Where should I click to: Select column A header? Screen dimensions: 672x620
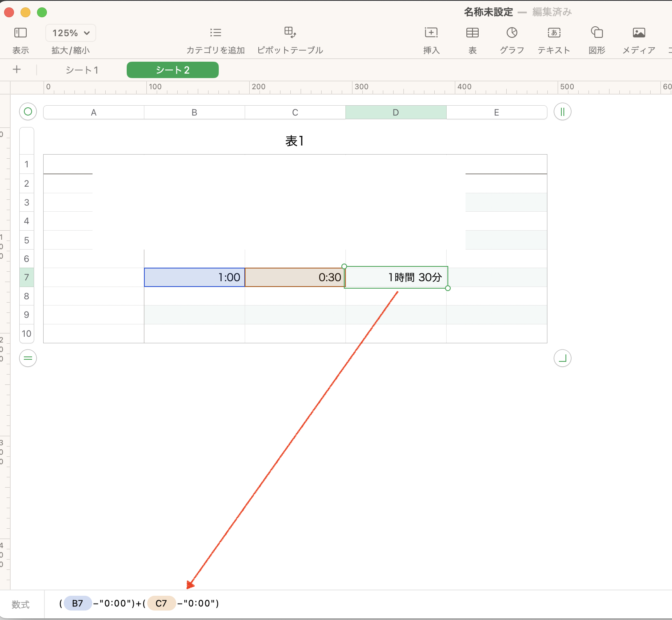[94, 112]
